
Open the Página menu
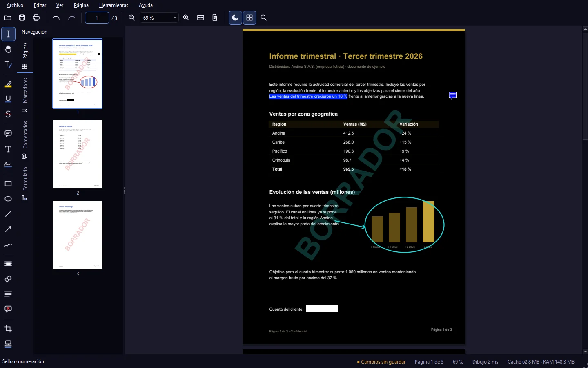pos(81,5)
